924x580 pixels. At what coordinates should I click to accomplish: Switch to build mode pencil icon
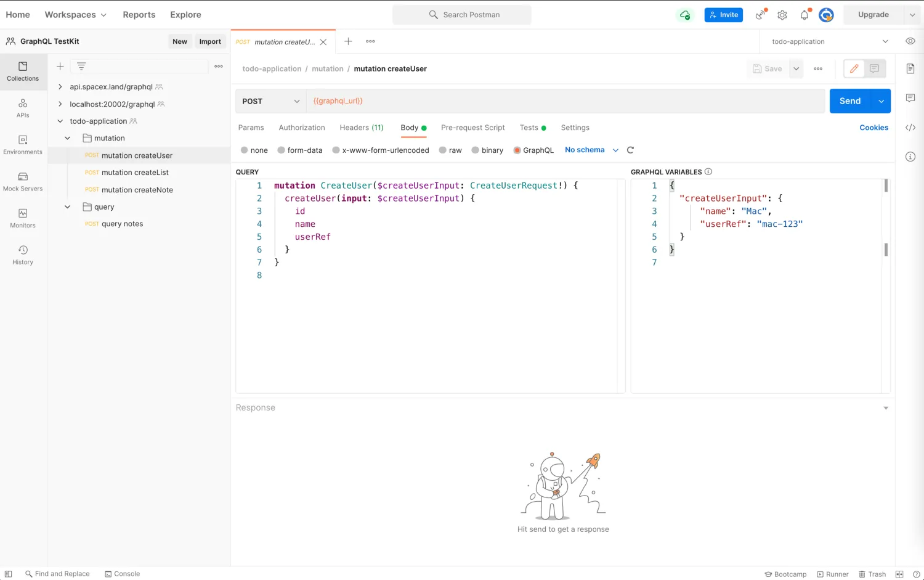click(854, 68)
